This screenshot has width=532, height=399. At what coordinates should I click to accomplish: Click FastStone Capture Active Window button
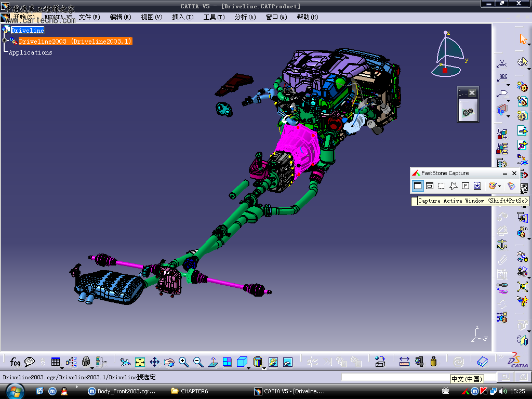coord(418,185)
